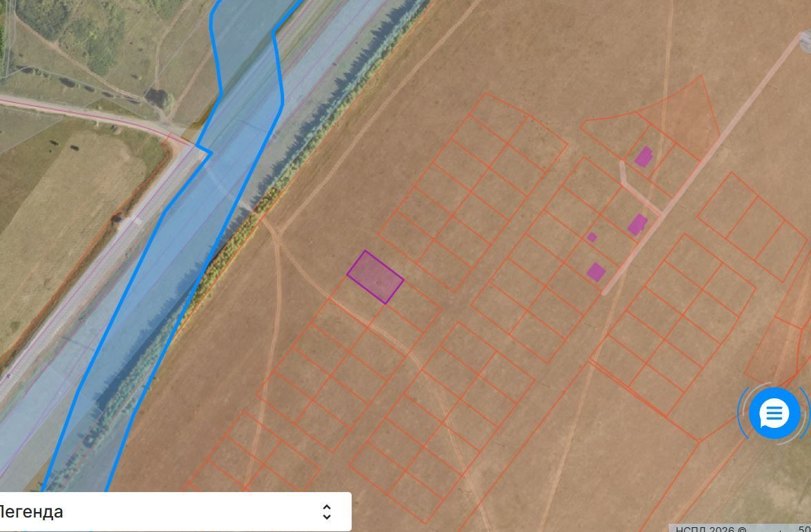The image size is (811, 532).
Task: Click the Легенда panel label
Action: pyautogui.click(x=31, y=512)
